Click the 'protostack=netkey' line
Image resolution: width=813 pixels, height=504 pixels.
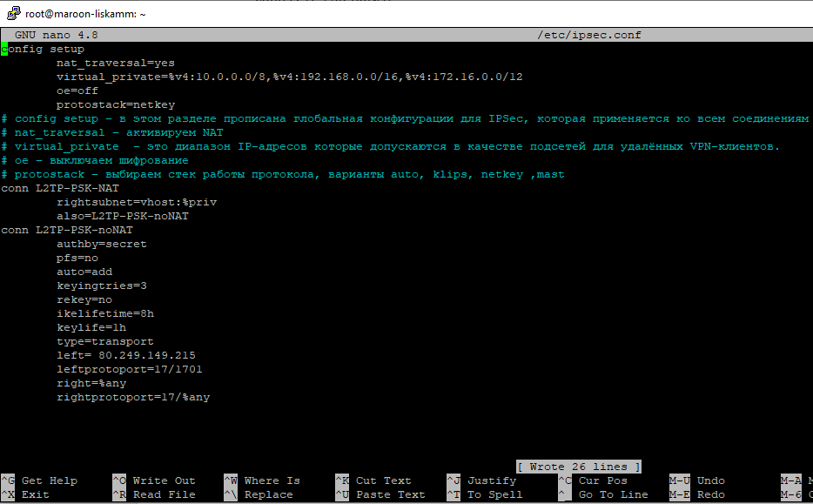pyautogui.click(x=116, y=104)
